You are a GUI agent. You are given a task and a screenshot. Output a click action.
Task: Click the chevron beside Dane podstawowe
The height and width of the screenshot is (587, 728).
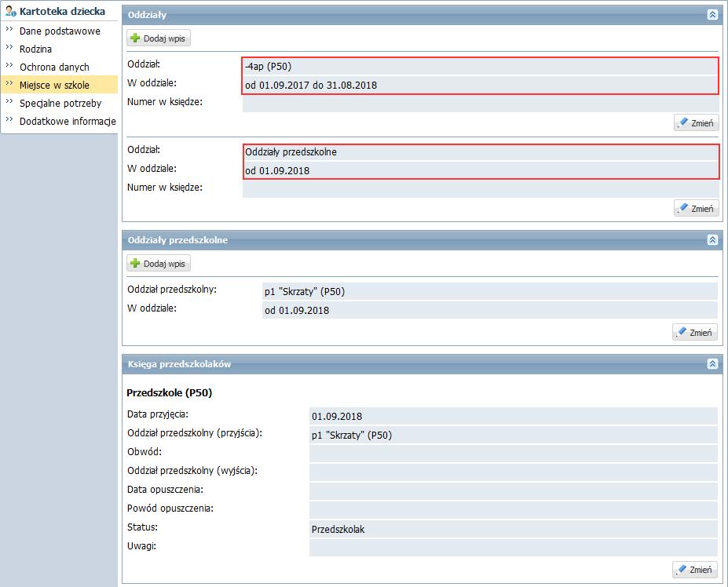click(x=9, y=29)
